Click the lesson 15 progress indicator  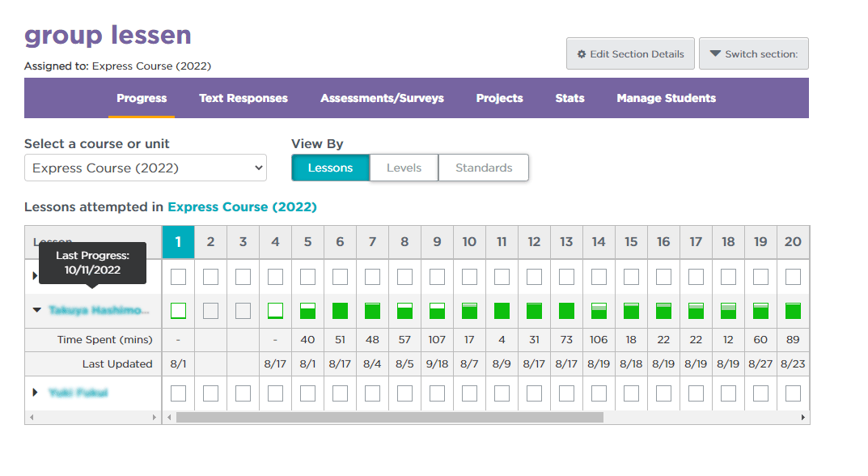631,310
